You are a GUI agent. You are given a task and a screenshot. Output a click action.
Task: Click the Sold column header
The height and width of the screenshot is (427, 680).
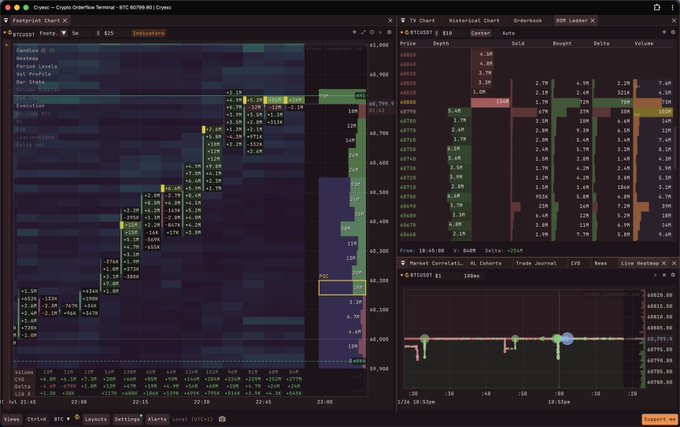coord(518,43)
